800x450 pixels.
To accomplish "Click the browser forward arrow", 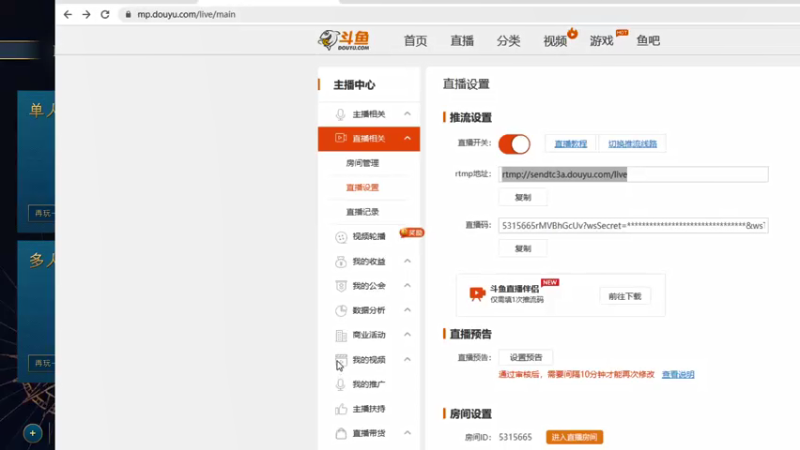I will point(86,14).
